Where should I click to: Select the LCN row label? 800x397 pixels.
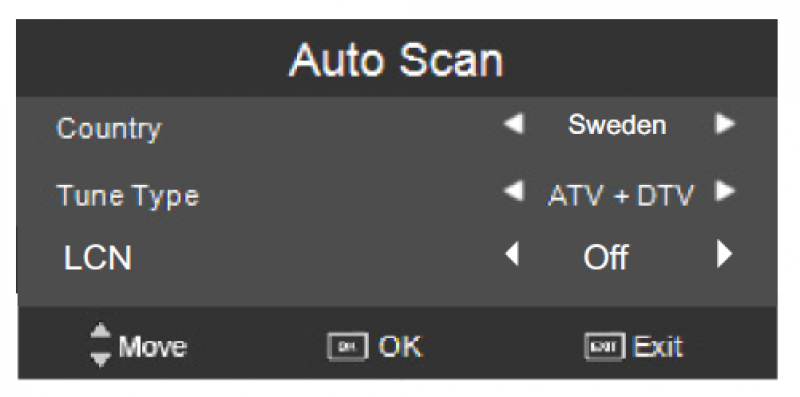click(x=98, y=257)
